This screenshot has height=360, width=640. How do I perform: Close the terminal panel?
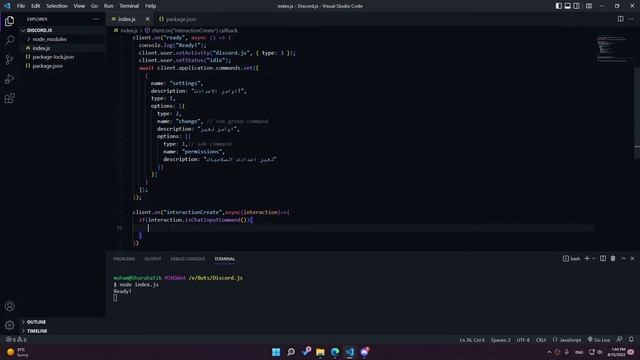[632, 258]
